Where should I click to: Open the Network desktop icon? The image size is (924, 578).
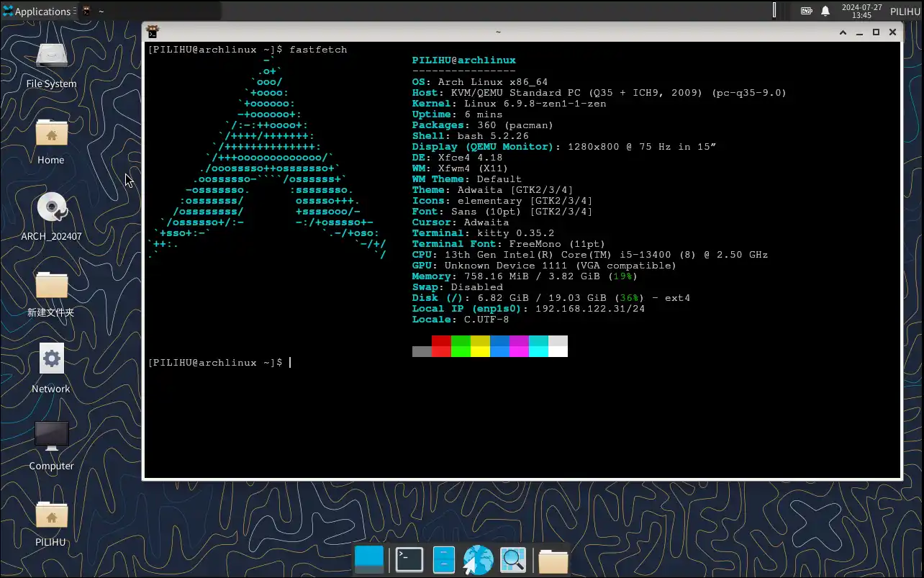[x=51, y=359]
